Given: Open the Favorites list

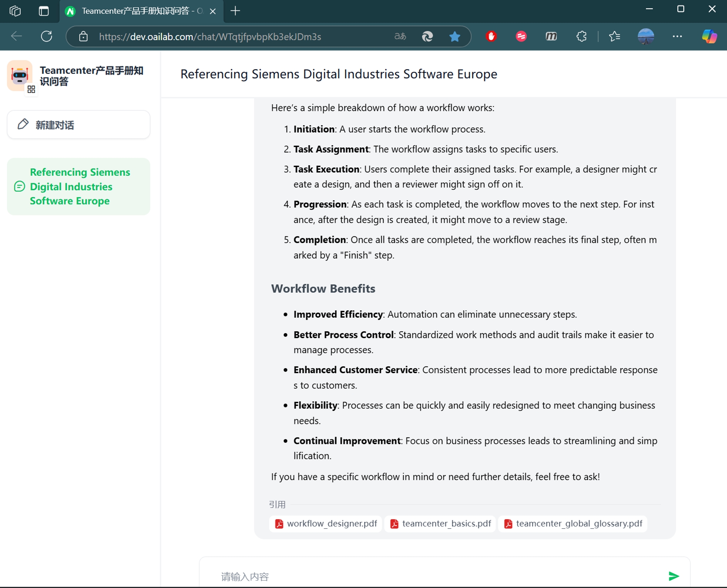Looking at the screenshot, I should (x=615, y=36).
